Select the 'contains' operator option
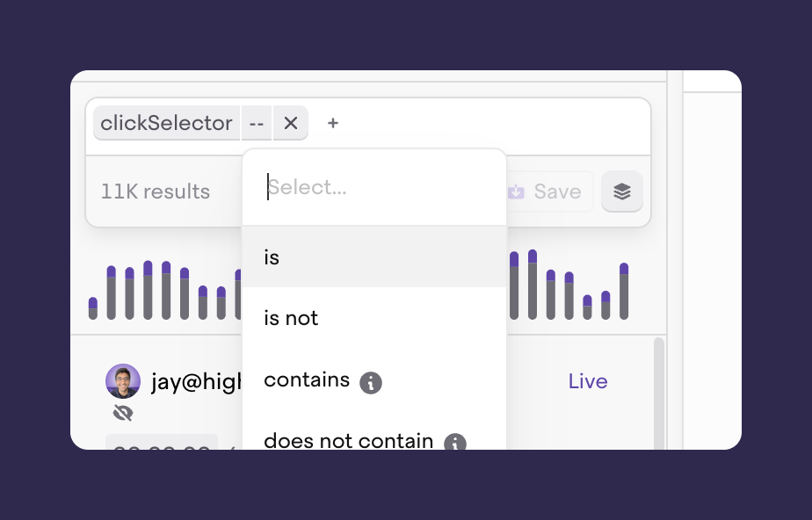 point(307,380)
